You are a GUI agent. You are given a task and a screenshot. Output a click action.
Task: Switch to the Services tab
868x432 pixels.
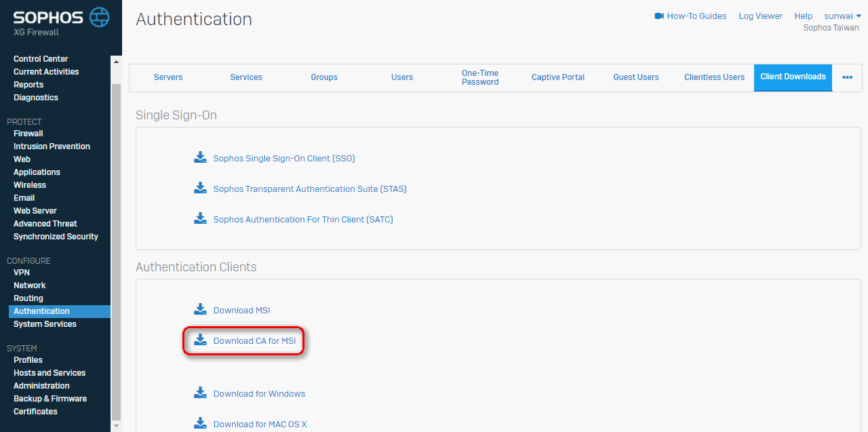(x=246, y=77)
